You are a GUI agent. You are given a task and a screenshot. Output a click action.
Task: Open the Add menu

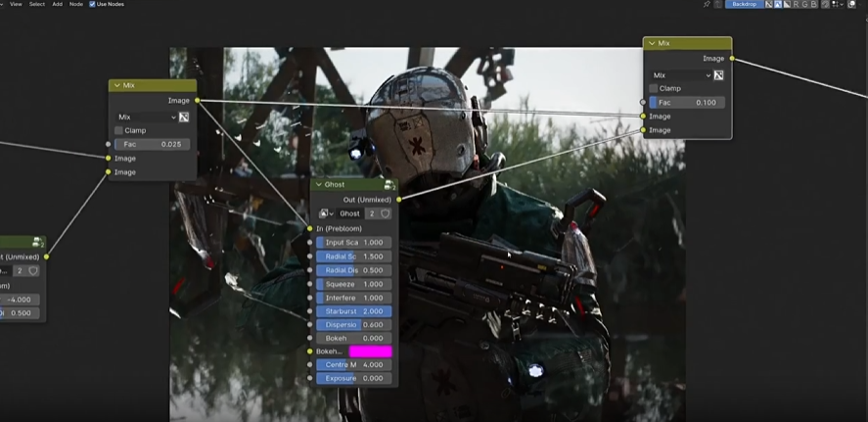(x=57, y=4)
